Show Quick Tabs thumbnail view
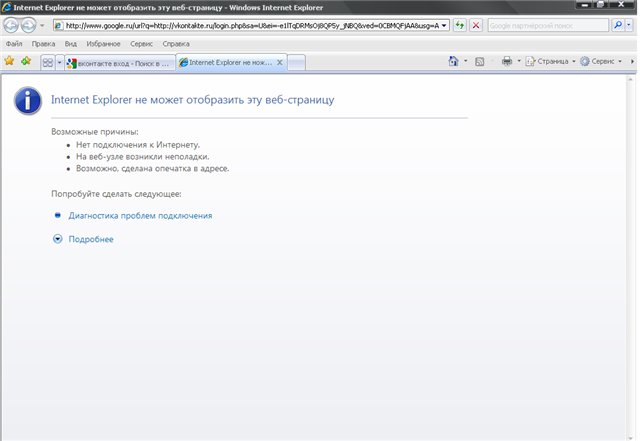 point(48,62)
